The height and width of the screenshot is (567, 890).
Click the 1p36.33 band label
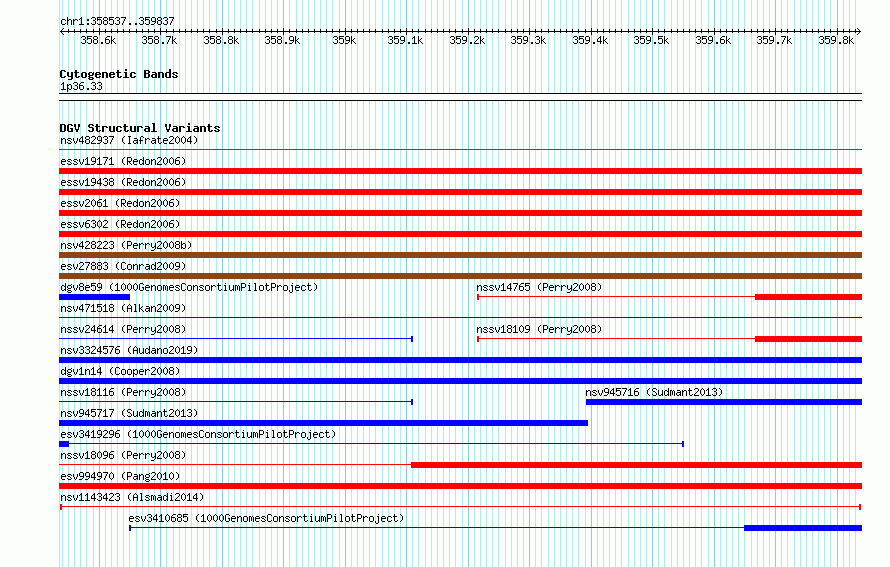click(x=81, y=86)
